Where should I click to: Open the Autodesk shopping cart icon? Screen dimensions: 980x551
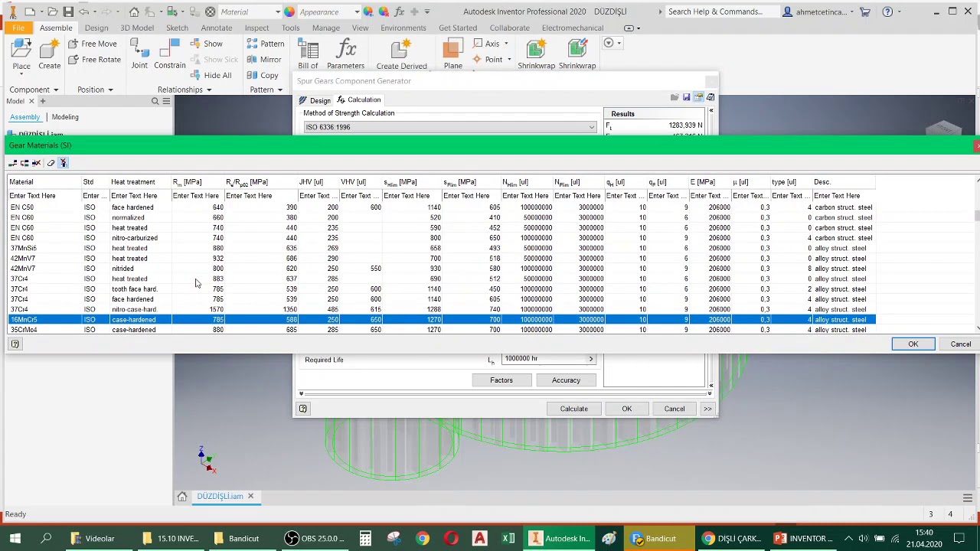pyautogui.click(x=864, y=11)
